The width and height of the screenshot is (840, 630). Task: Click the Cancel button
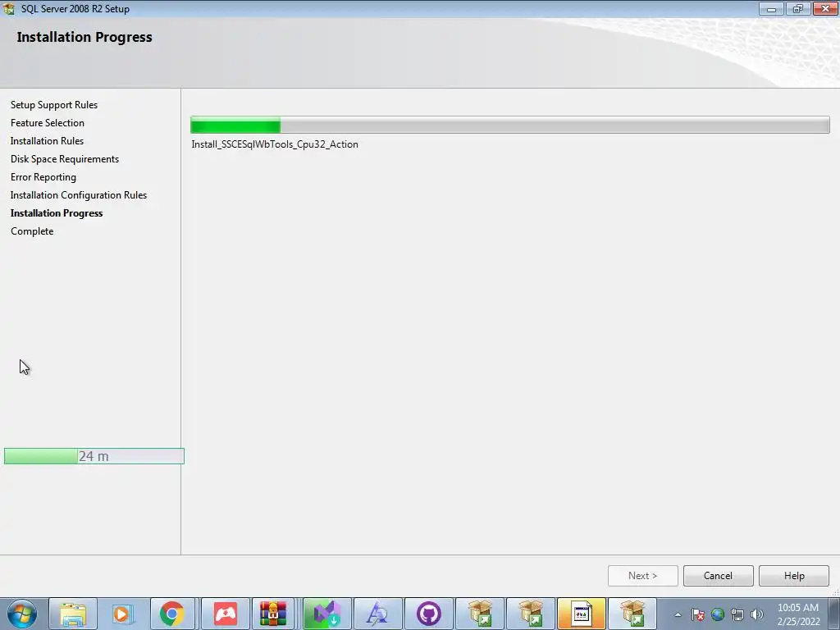point(718,576)
